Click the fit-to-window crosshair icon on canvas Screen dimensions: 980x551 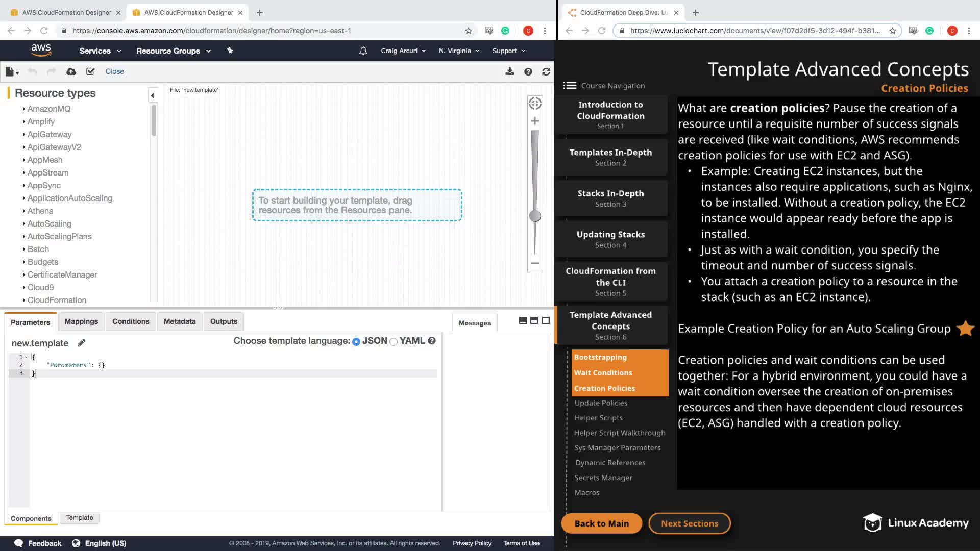535,104
